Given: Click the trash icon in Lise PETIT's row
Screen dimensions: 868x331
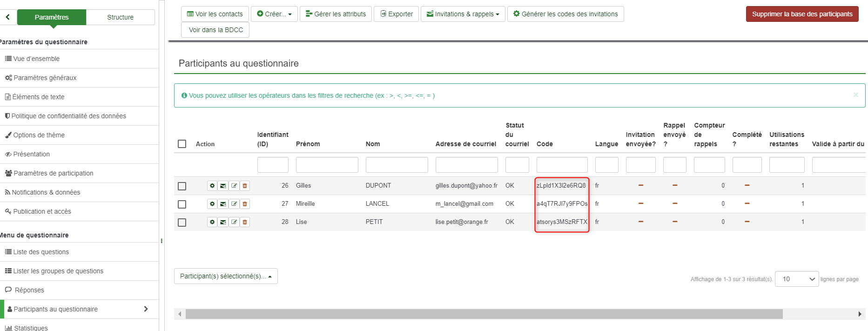Looking at the screenshot, I should pyautogui.click(x=245, y=222).
